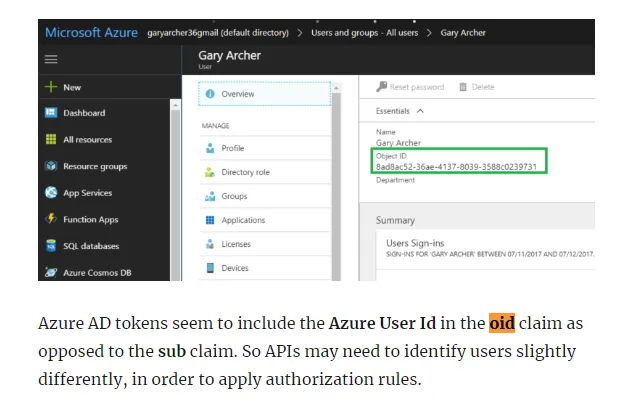The width and height of the screenshot is (622, 419).
Task: Select Azure Cosmos DB label in sidebar
Action: [97, 273]
